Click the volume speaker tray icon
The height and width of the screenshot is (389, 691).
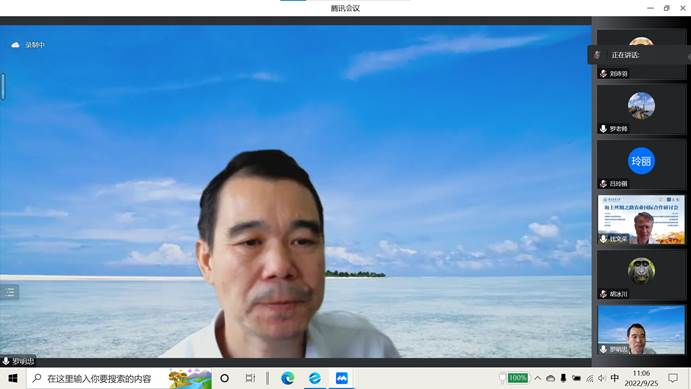(602, 378)
